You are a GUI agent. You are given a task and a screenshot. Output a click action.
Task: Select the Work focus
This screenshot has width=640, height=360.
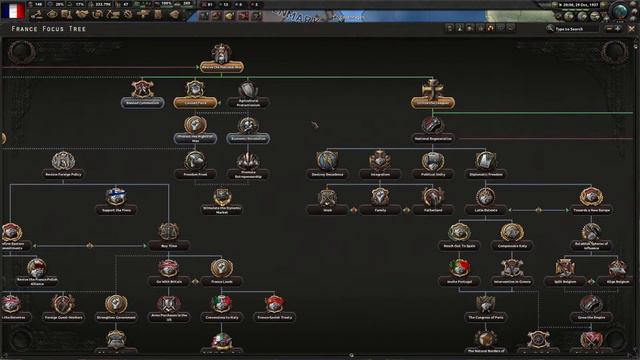(x=327, y=202)
